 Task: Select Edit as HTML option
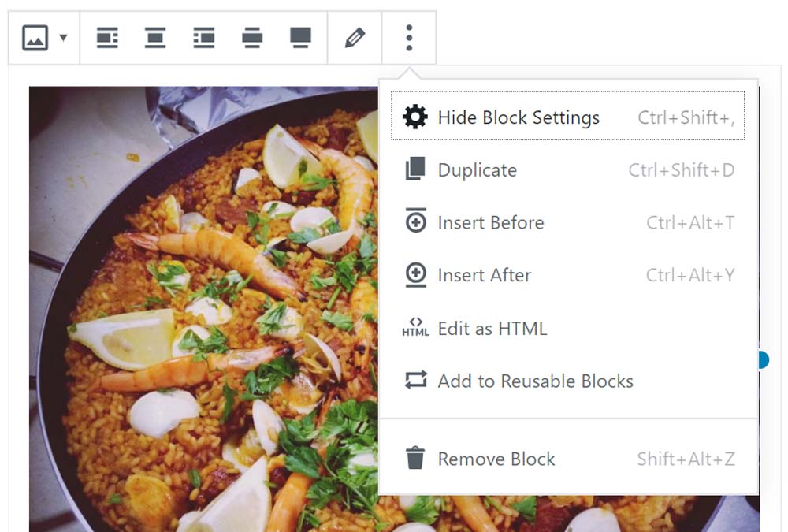point(492,329)
